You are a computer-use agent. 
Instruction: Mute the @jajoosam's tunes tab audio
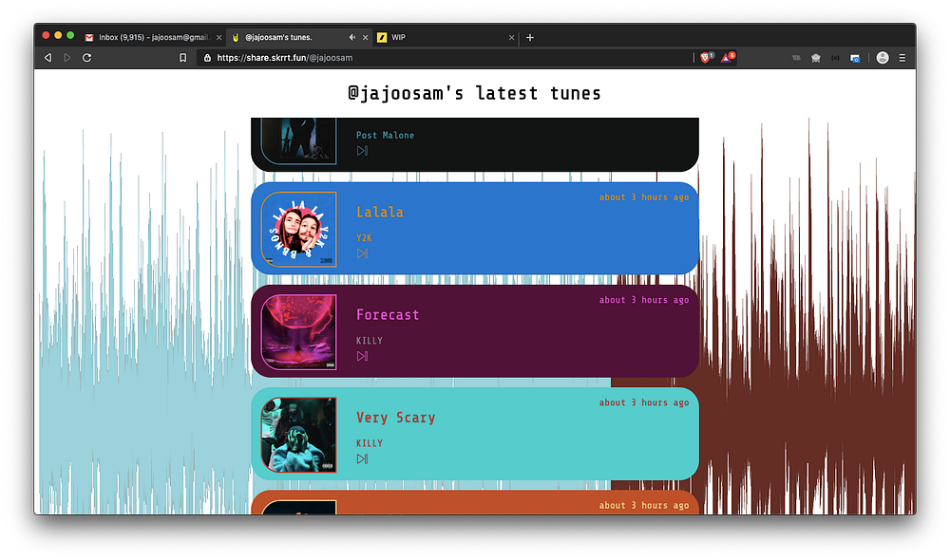(352, 37)
